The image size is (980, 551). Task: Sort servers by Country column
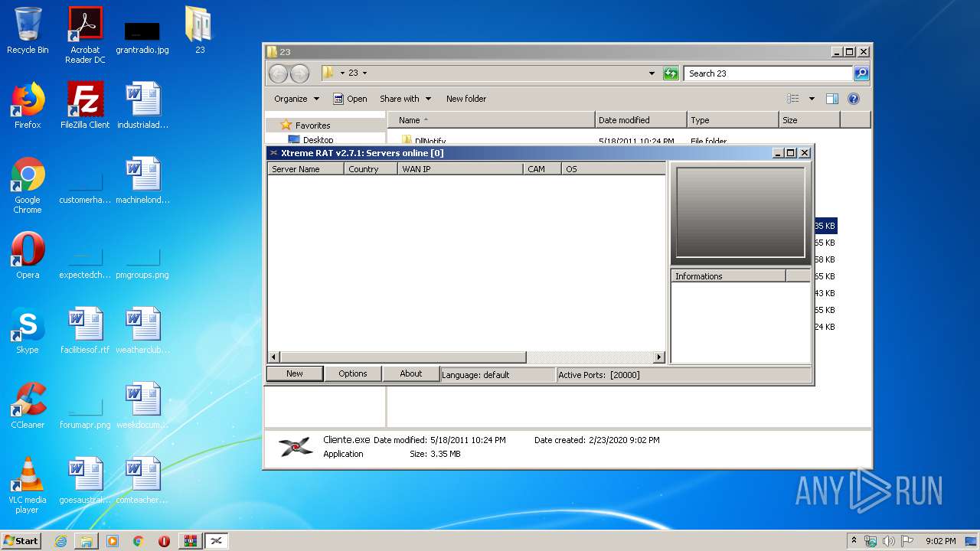point(371,169)
